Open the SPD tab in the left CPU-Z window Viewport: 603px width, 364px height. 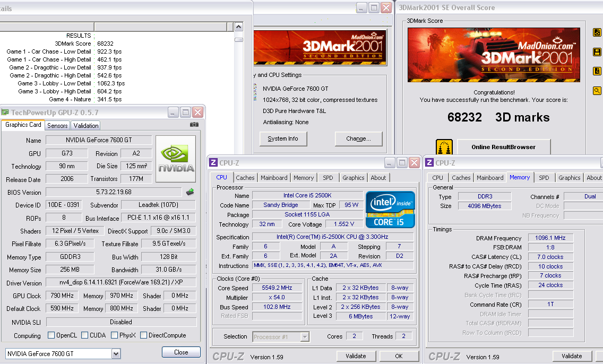click(x=328, y=178)
